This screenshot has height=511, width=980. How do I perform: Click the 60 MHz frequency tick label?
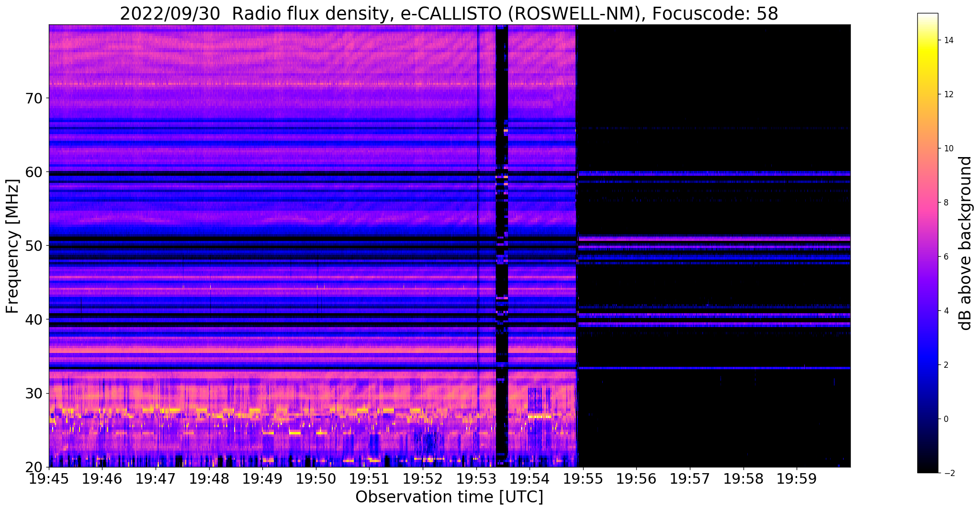pyautogui.click(x=34, y=172)
